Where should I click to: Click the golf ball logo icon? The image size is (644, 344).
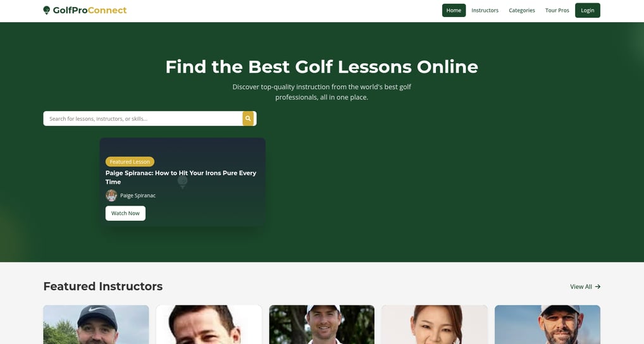click(x=46, y=10)
